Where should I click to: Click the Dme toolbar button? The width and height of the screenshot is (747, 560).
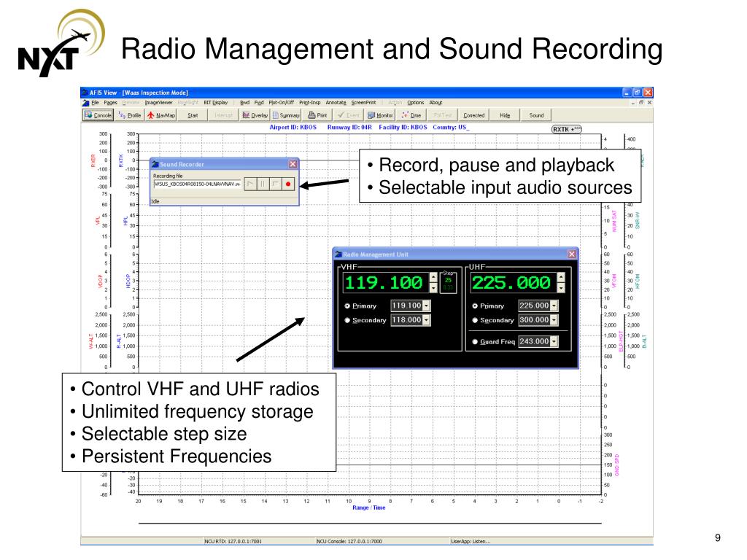(411, 115)
